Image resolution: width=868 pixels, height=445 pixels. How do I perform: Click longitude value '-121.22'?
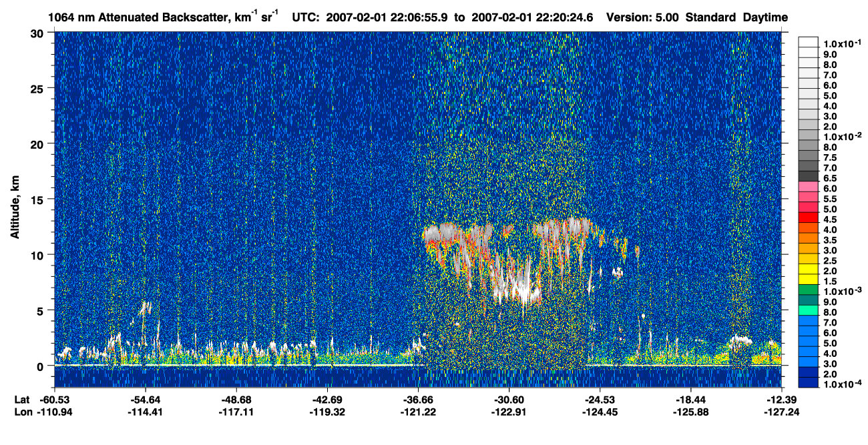point(418,412)
